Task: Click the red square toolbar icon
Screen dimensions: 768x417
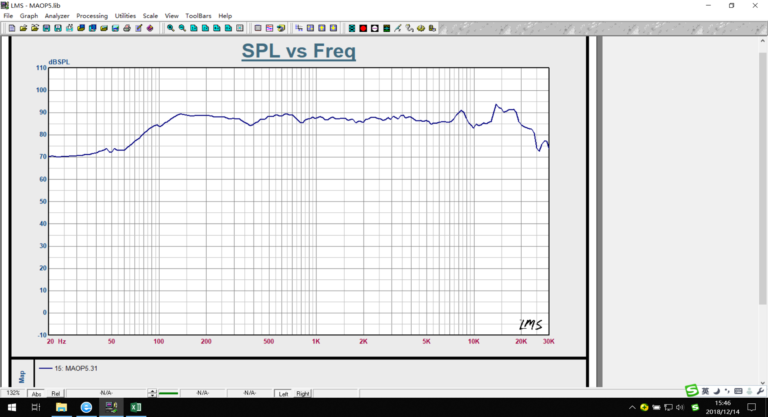Action: [x=363, y=28]
